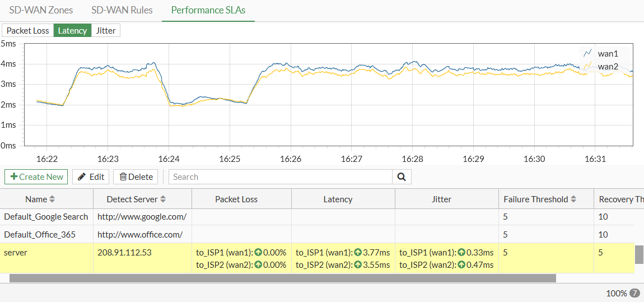Click the table's horizontal scrollbar
The width and height of the screenshot is (644, 302).
(x=283, y=278)
